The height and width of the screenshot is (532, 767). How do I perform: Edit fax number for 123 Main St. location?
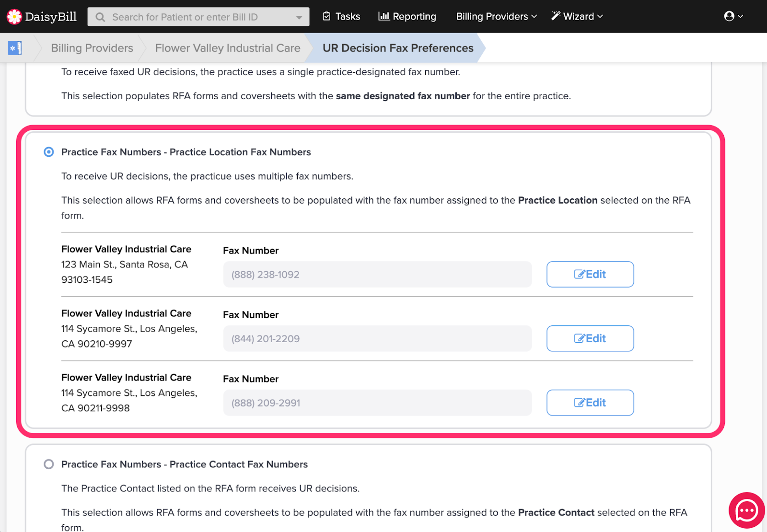pos(590,274)
